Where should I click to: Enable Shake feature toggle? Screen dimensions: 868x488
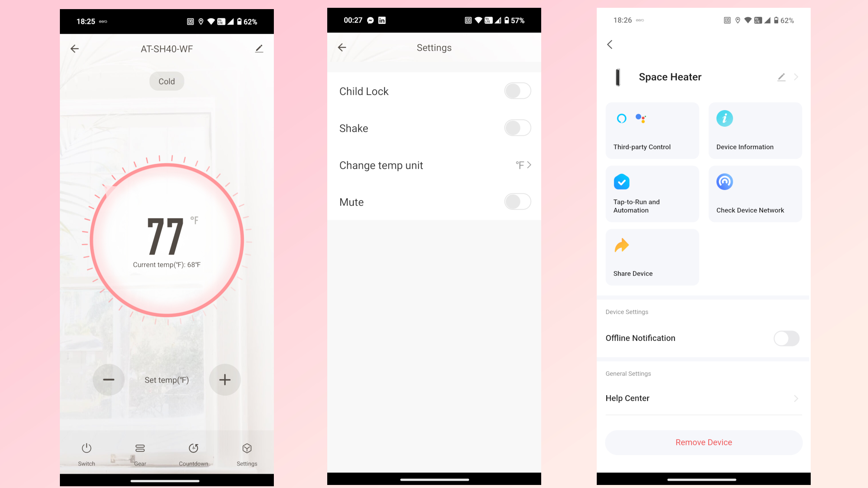(517, 128)
